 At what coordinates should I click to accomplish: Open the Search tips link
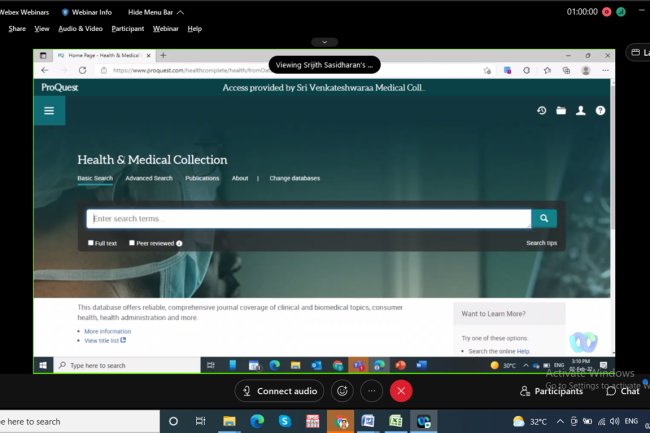click(541, 243)
